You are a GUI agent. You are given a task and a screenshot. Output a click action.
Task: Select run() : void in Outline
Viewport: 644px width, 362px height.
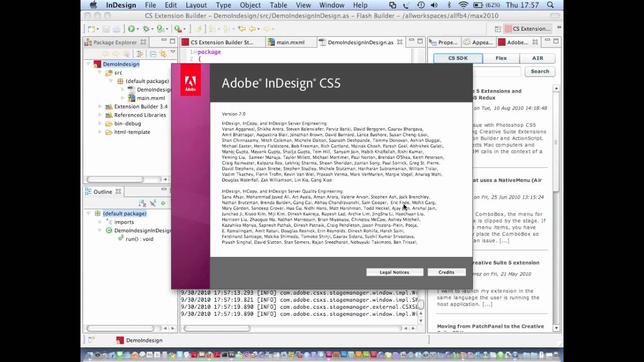(x=139, y=239)
